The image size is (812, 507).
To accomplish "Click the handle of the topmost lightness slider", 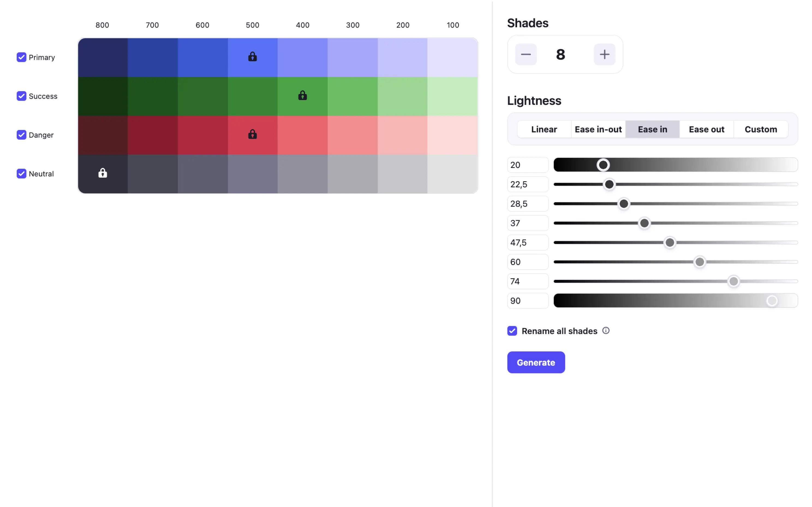I will point(603,164).
